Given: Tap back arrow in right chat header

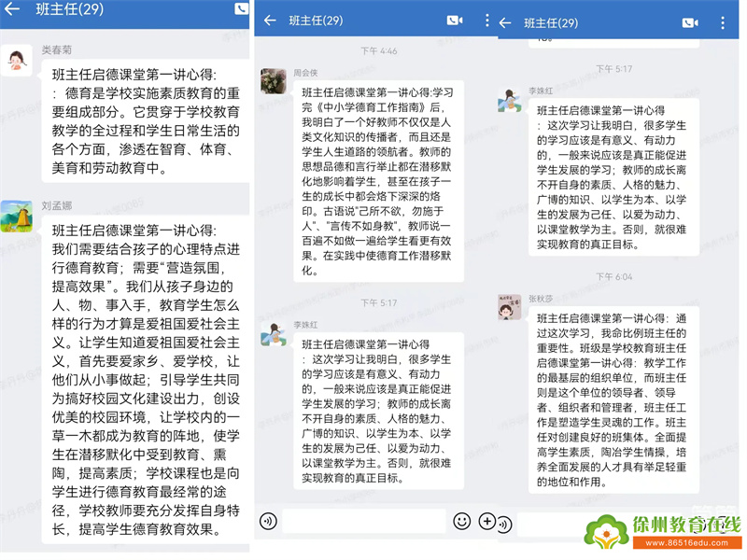Looking at the screenshot, I should [x=505, y=22].
